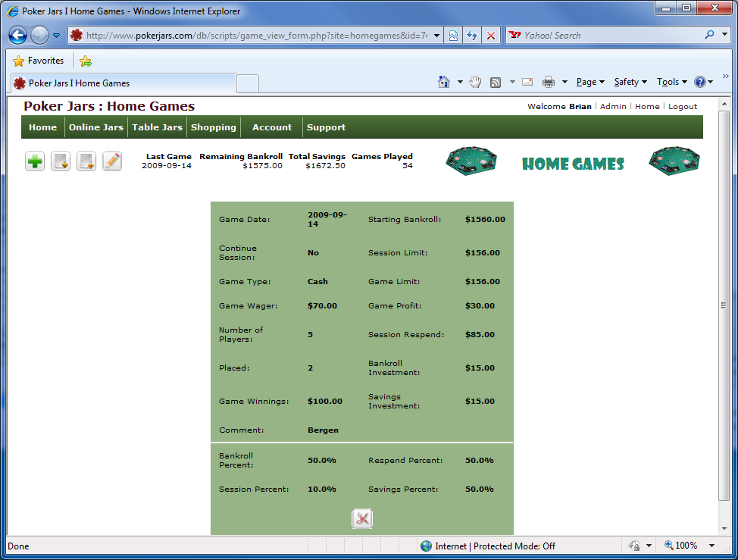Open a new blank browser tab

pos(248,84)
